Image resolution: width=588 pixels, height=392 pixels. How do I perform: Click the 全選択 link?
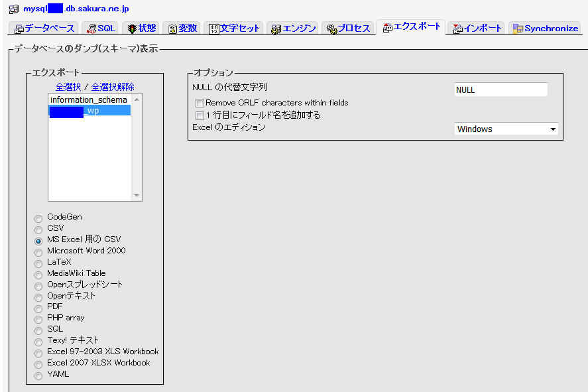(x=68, y=87)
